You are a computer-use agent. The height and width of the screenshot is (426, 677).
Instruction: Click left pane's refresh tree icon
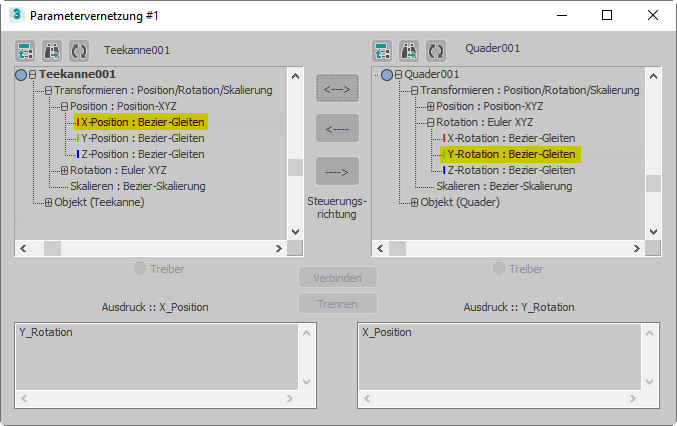tap(78, 50)
